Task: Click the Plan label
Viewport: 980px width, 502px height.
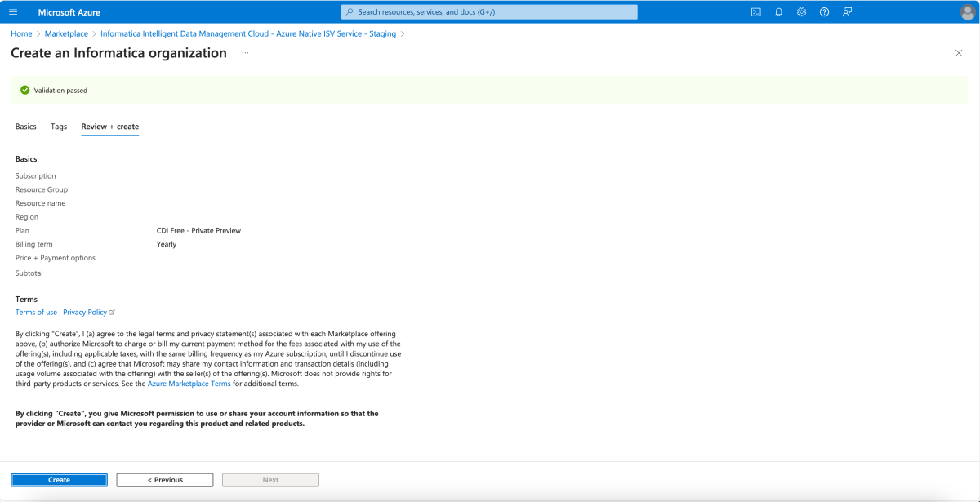Action: point(22,230)
